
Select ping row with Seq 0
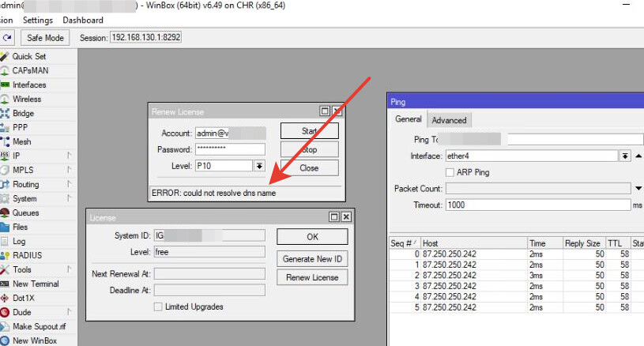[x=517, y=254]
